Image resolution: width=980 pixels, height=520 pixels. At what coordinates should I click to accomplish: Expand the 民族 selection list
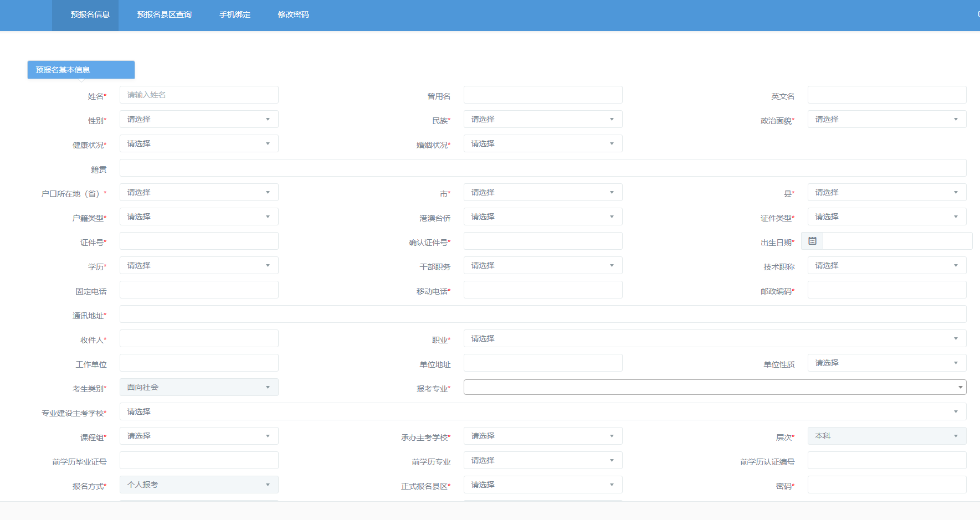coord(542,119)
